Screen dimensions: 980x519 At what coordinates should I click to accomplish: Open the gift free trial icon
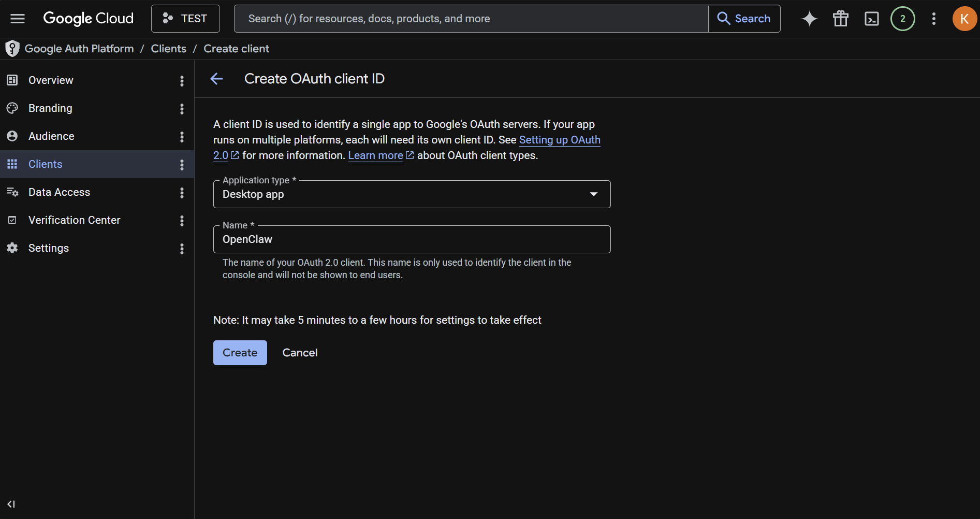841,19
